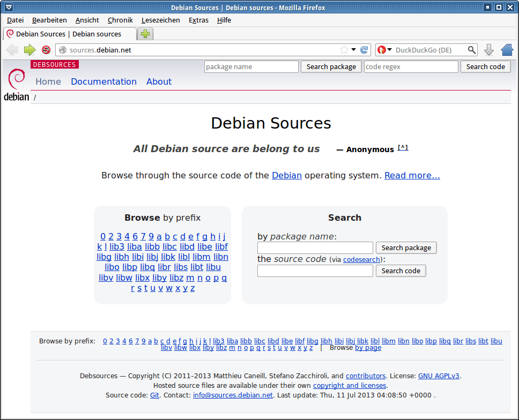
Task: Click the header code regex field
Action: (411, 67)
